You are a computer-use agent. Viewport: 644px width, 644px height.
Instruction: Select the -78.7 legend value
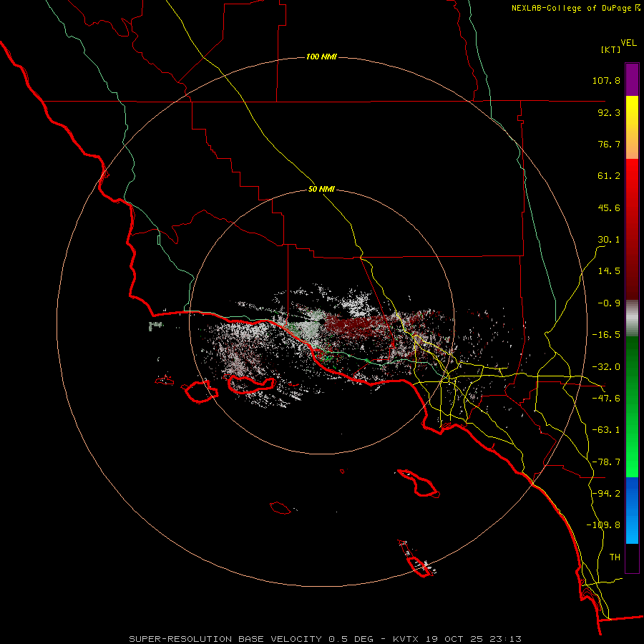606,462
